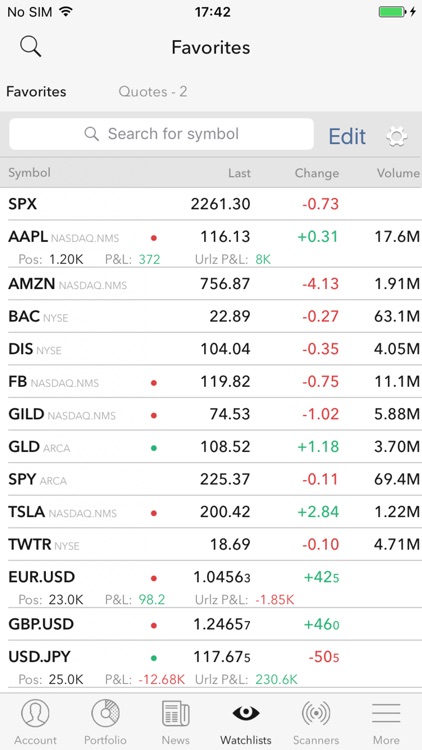The height and width of the screenshot is (750, 422).
Task: Open the SPX quote row
Action: pyautogui.click(x=211, y=204)
